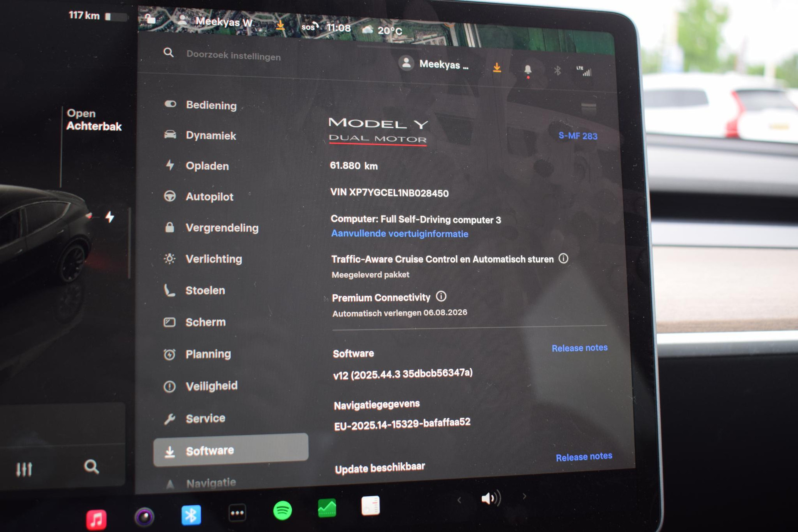Viewport: 798px width, 532px height.
Task: Tap the orange software download icon in header
Action: (497, 67)
